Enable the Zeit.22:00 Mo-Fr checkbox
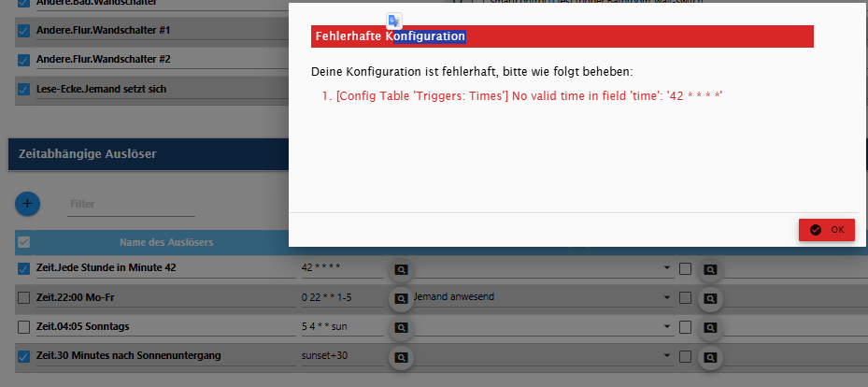868x387 pixels. point(23,298)
